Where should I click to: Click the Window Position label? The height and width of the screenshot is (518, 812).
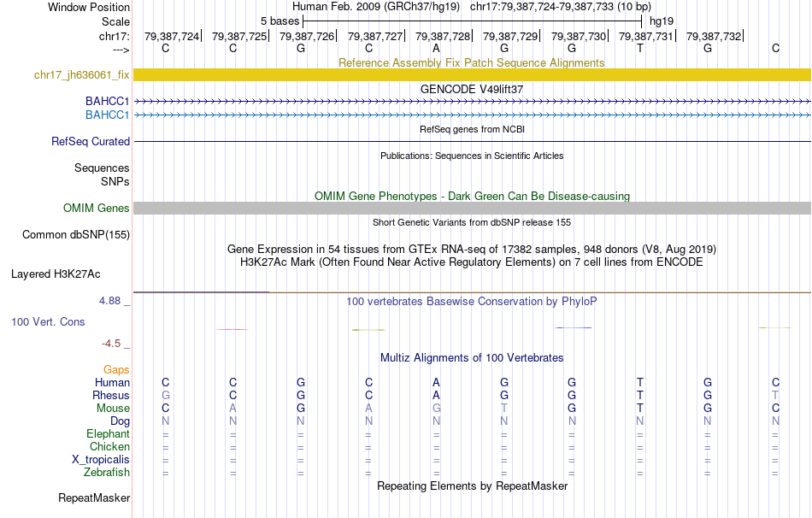pyautogui.click(x=89, y=7)
